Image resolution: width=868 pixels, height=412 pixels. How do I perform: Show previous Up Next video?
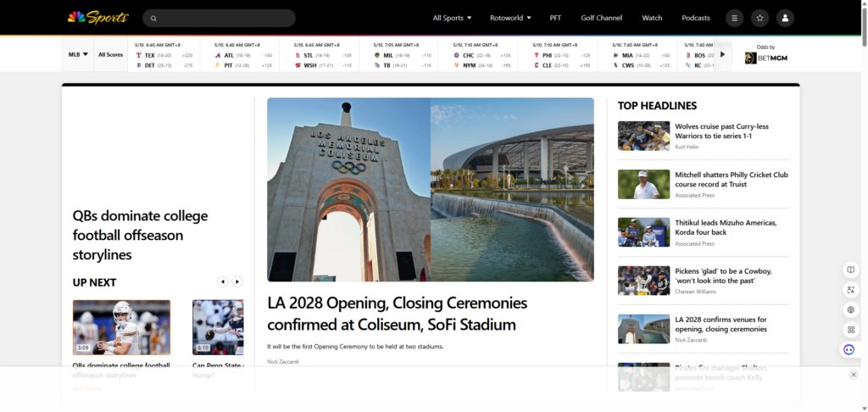[x=223, y=281]
